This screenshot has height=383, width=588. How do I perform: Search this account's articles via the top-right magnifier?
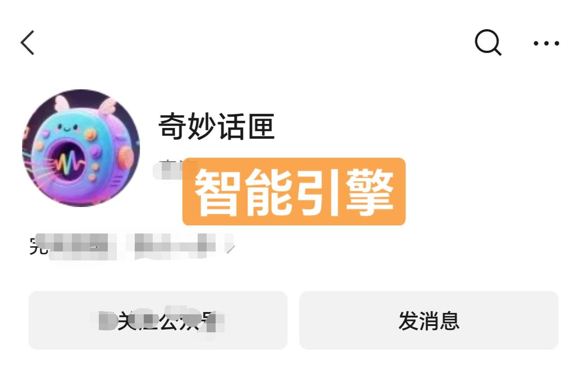[x=488, y=43]
